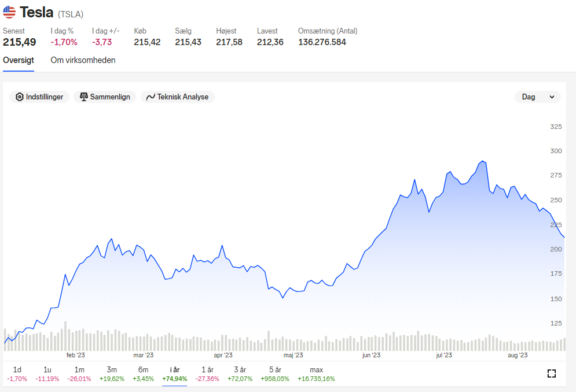Image resolution: width=576 pixels, height=392 pixels.
Task: Switch to Om virksomheden tab
Action: coord(83,60)
